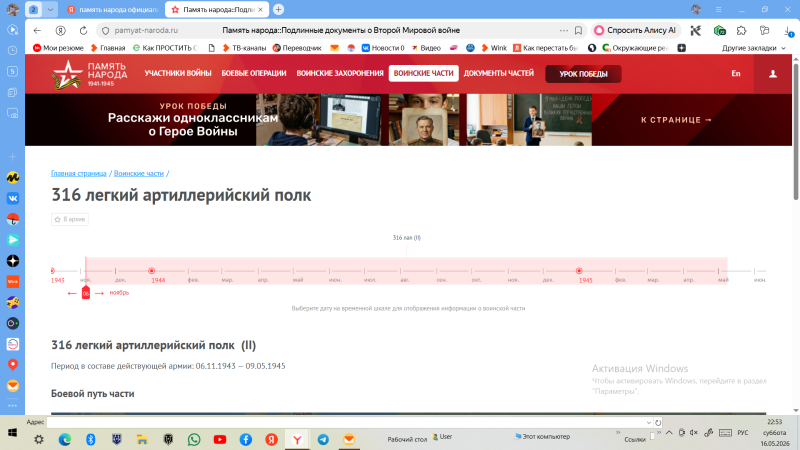Open the downloads arrow icon
Screen dimensions: 800x450
pyautogui.click(x=788, y=31)
